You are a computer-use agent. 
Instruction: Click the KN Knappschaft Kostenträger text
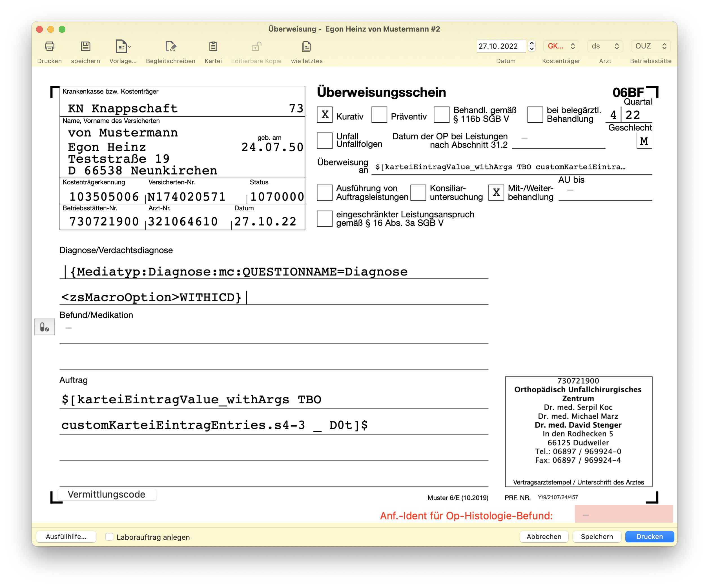[123, 109]
